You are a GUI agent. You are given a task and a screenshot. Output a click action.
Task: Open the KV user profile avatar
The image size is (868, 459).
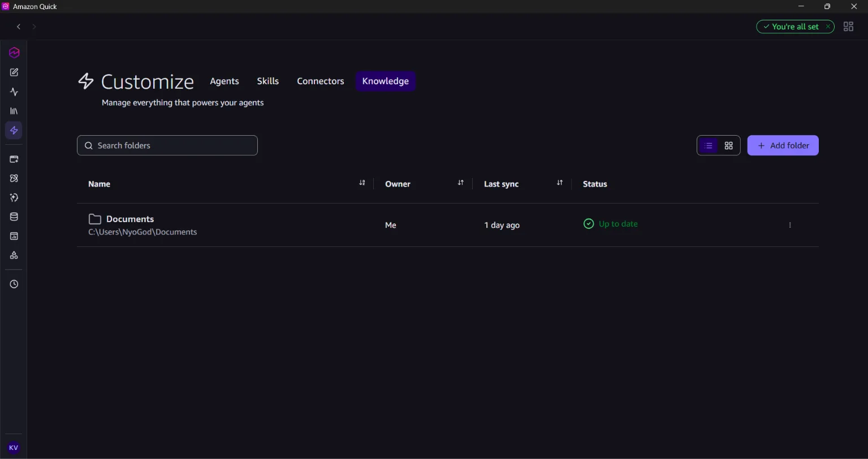coord(14,447)
